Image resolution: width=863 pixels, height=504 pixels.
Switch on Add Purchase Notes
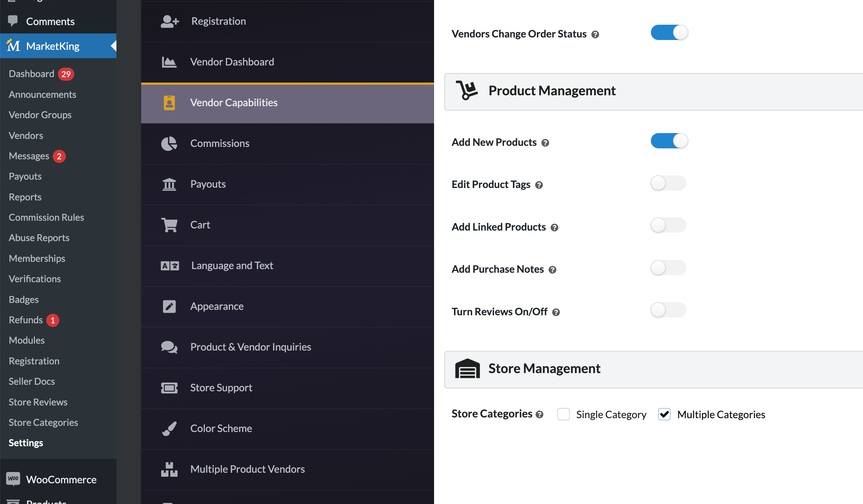pyautogui.click(x=668, y=268)
